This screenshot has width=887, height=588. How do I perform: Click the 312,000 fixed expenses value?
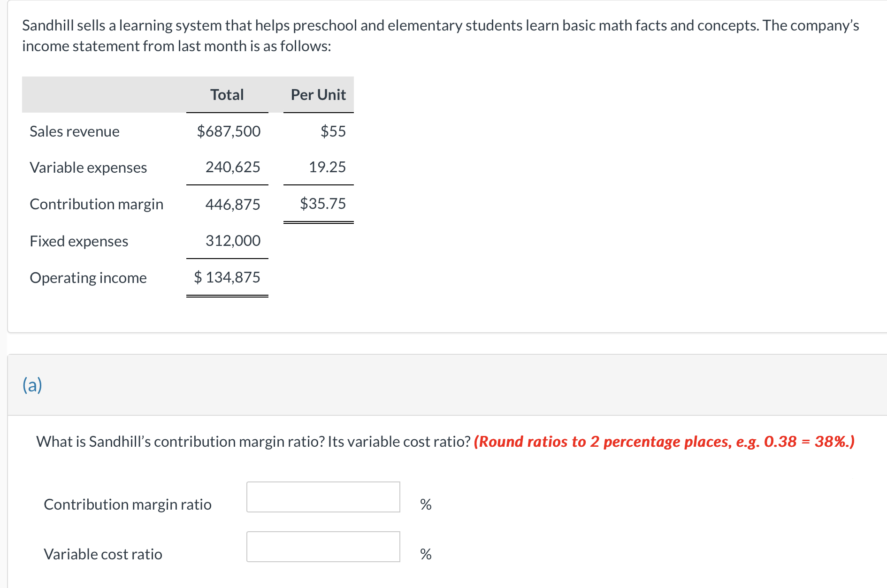click(233, 241)
